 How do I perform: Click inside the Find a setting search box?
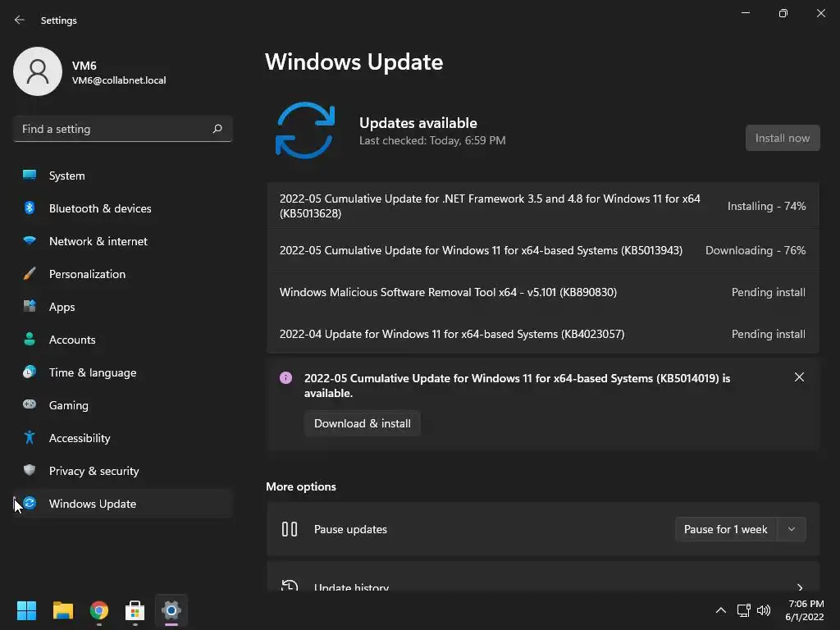[x=123, y=129]
